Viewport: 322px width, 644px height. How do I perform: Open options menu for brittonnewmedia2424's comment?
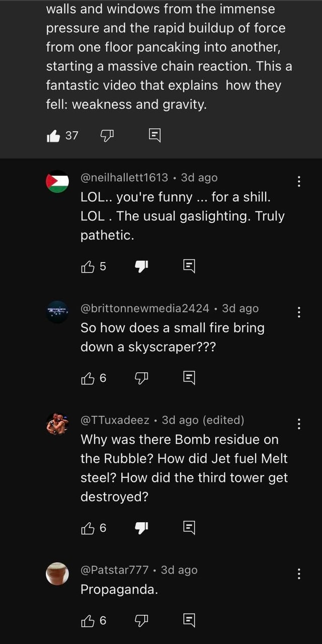point(299,312)
